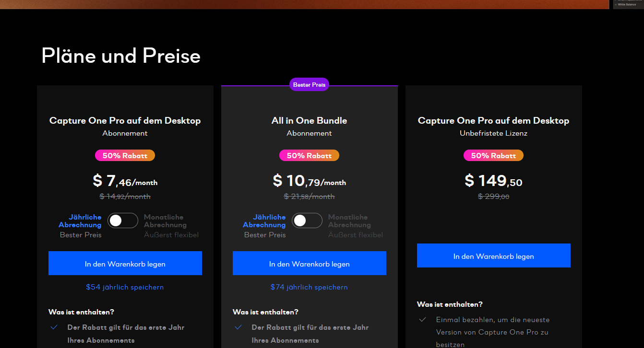The width and height of the screenshot is (644, 348).
Task: Toggle billing switch in All in One Bundle card
Action: point(307,220)
